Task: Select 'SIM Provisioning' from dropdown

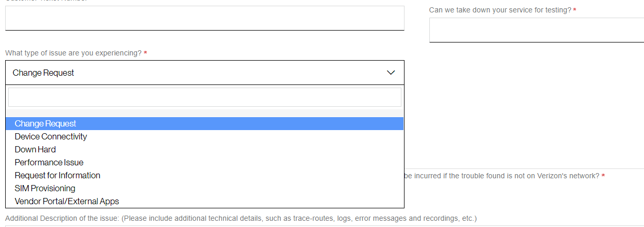Action: 45,188
